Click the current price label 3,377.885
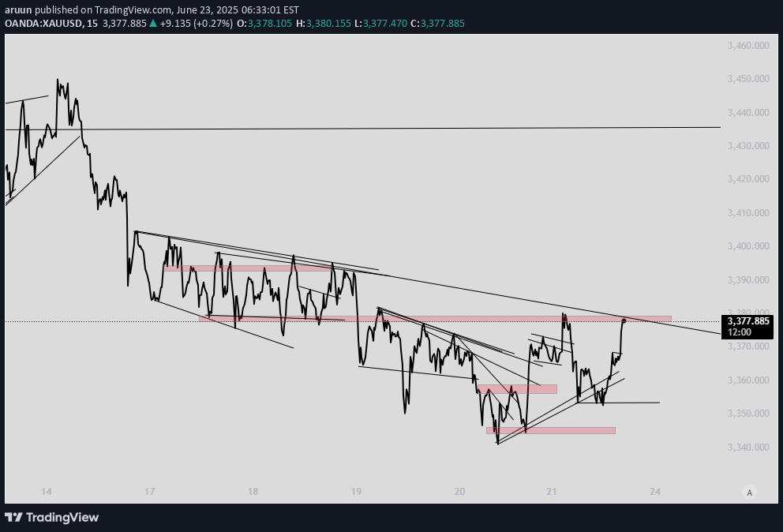This screenshot has width=783, height=532. (x=747, y=321)
